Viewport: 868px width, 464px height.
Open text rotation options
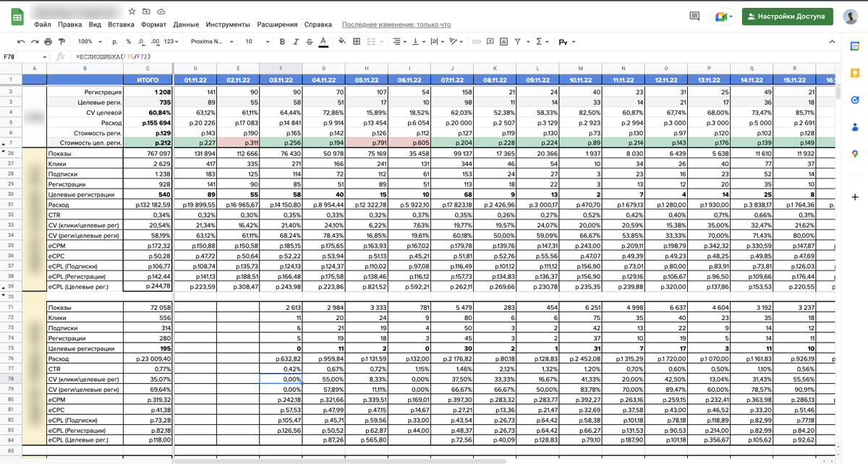456,42
